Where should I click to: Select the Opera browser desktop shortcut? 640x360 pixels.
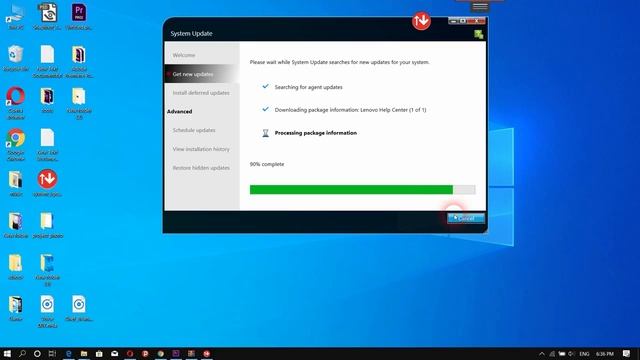click(16, 103)
